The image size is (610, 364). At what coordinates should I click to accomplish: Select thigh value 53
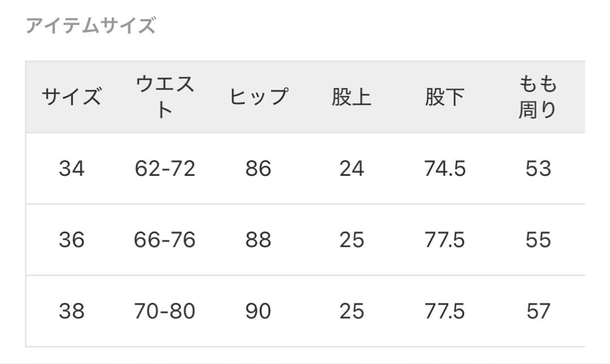[x=538, y=169]
